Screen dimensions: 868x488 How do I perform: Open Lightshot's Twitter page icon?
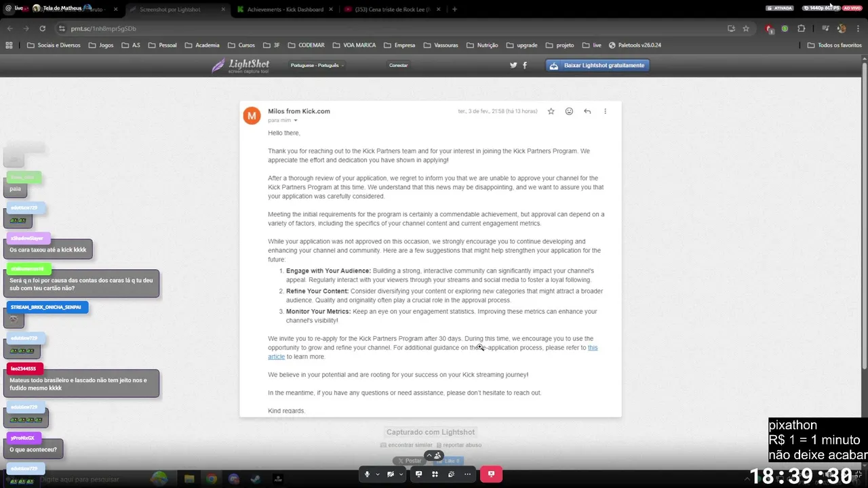click(513, 65)
